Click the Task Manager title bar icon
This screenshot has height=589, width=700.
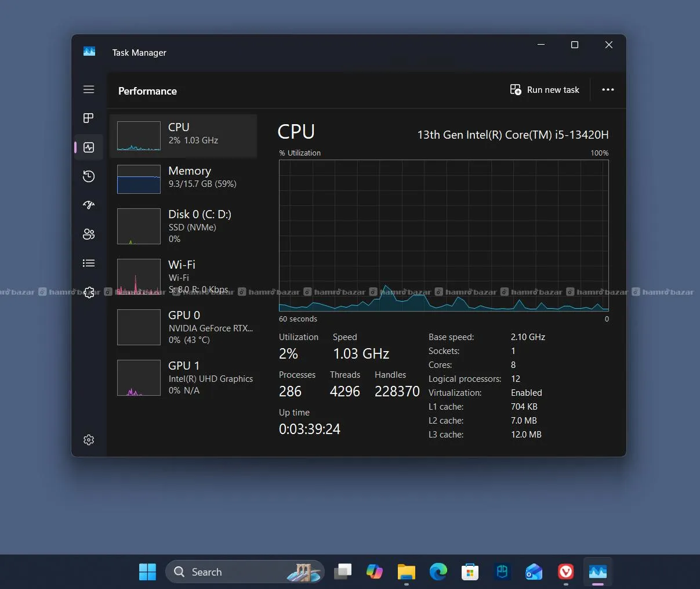89,52
